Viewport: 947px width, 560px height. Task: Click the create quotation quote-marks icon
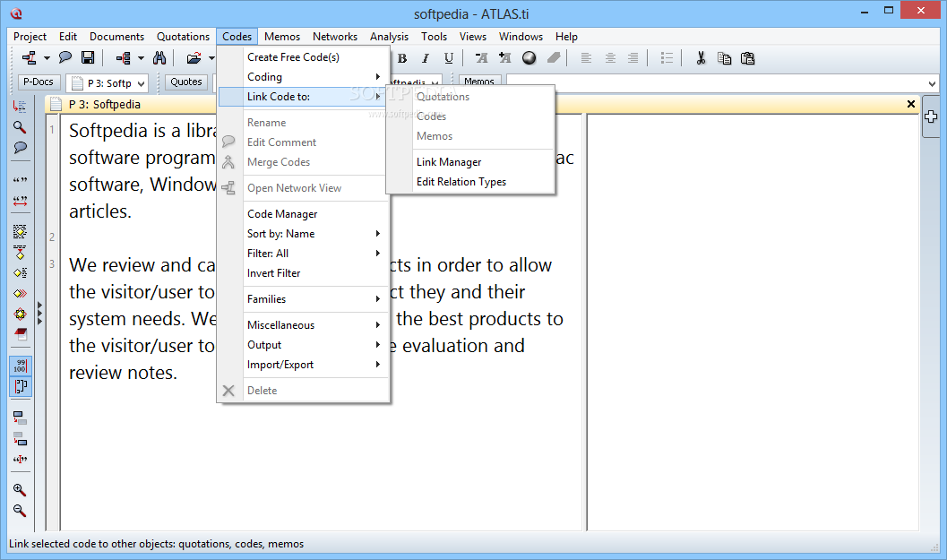(20, 180)
